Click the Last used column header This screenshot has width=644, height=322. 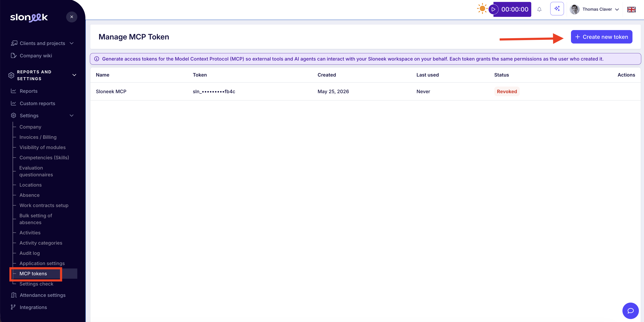pos(427,75)
